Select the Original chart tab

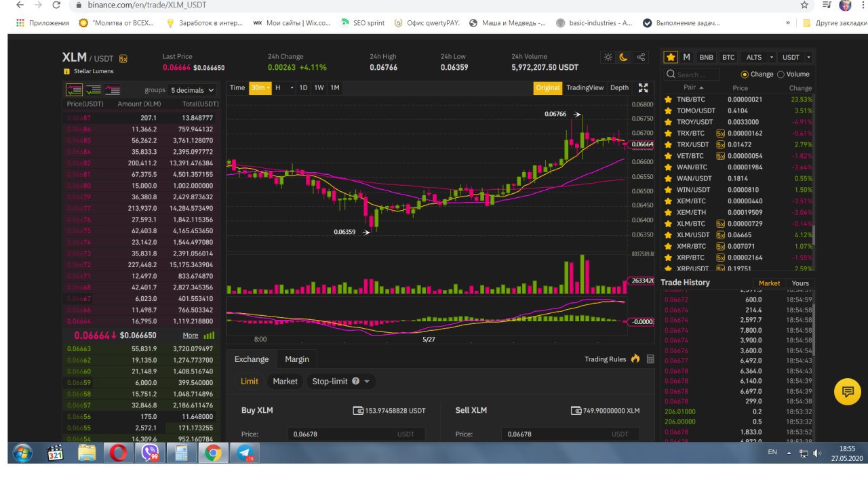tap(548, 87)
